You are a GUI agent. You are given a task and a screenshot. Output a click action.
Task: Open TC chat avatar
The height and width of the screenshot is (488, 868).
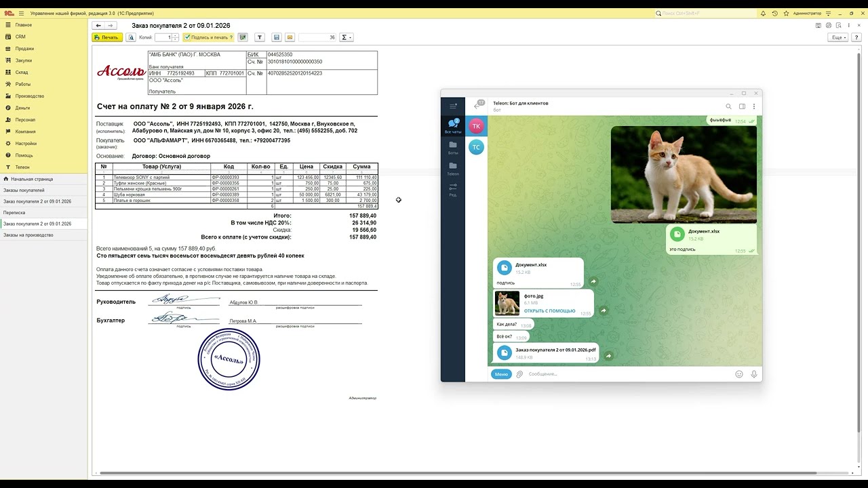click(477, 147)
